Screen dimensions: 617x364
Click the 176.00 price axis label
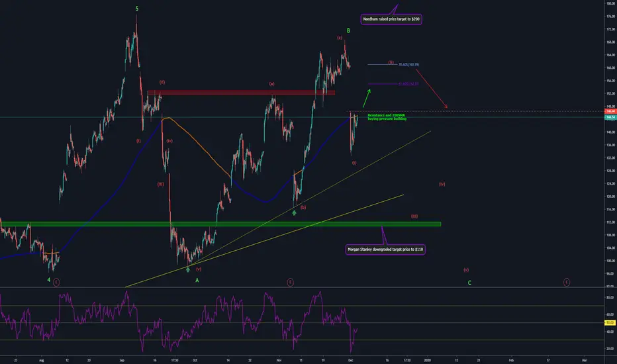(x=610, y=17)
